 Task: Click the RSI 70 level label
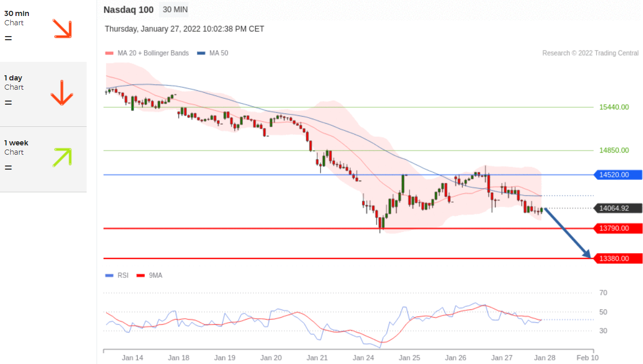(x=603, y=293)
